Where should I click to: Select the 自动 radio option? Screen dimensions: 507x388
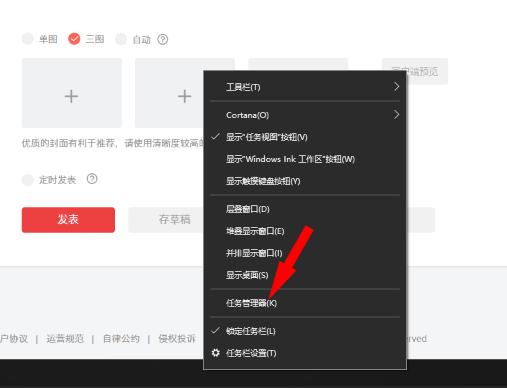(x=121, y=39)
